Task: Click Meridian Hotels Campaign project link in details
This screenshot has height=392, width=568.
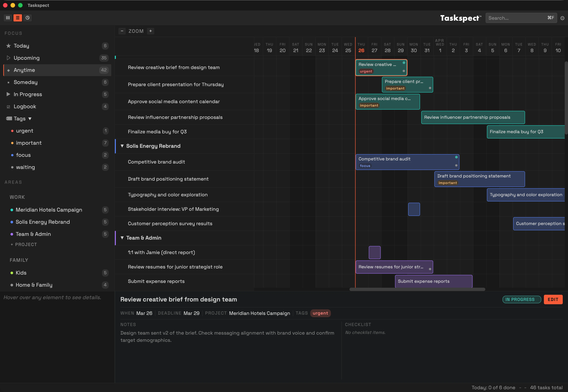Action: click(x=259, y=313)
